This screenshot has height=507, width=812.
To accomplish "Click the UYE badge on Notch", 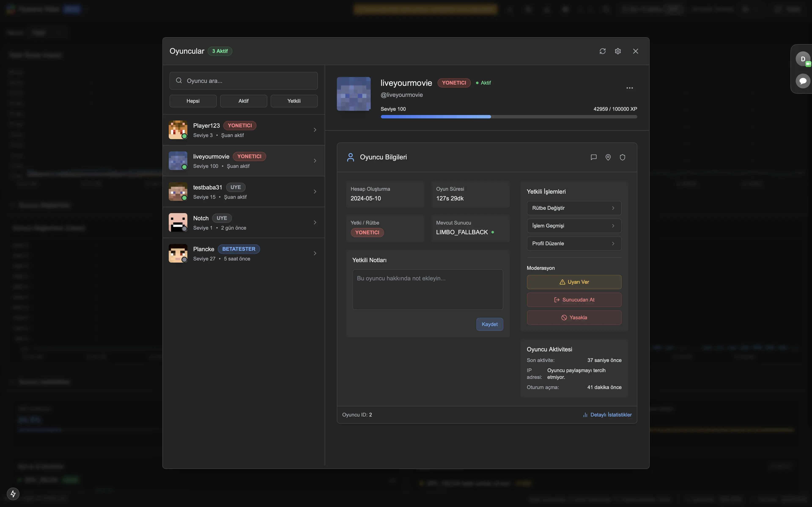I will pyautogui.click(x=222, y=218).
